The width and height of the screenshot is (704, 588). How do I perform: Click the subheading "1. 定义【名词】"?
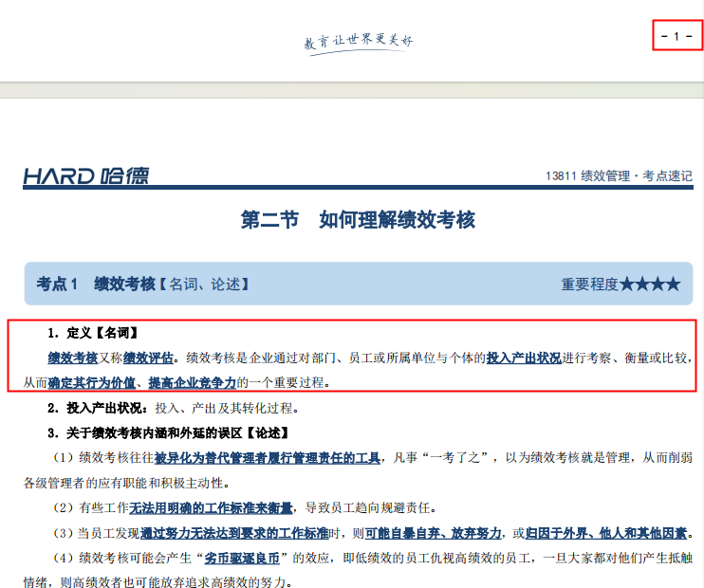click(93, 333)
